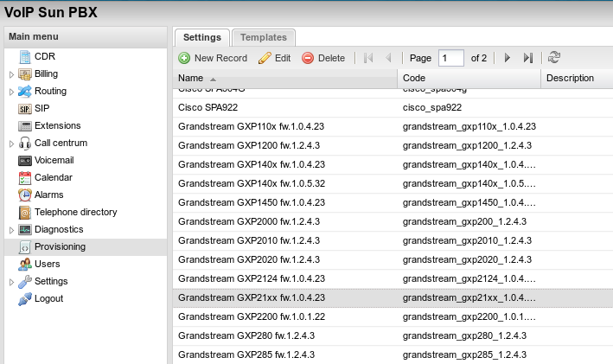Select Grandstream GXP2010 fw.1.2.4.3 row
This screenshot has height=364, width=613.
393,241
